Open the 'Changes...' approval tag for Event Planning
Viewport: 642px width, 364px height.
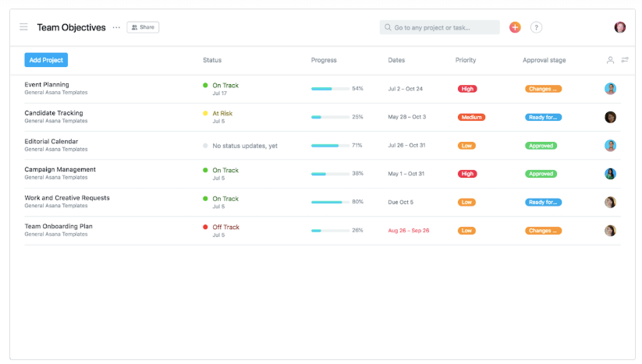(x=544, y=89)
